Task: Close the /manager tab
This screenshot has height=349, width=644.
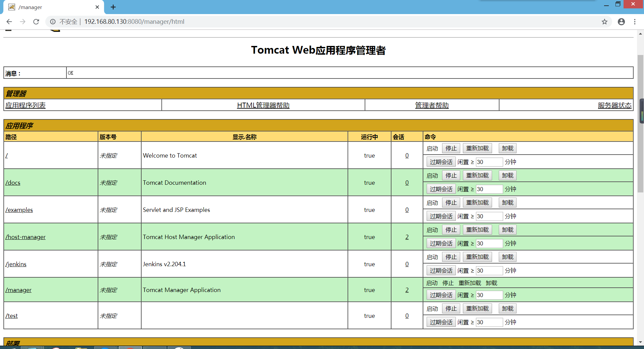Action: pyautogui.click(x=97, y=7)
